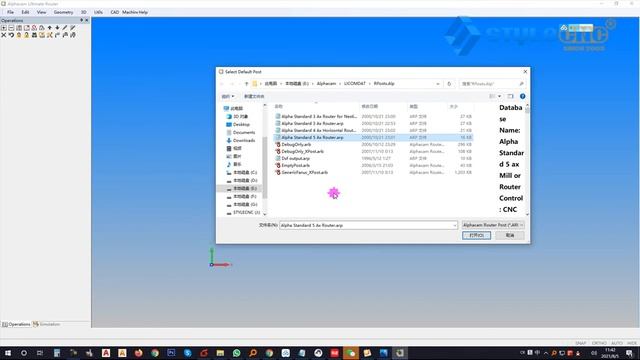Click the up arrow icon in Operations toolbar
The image size is (640, 360).
point(50,28)
